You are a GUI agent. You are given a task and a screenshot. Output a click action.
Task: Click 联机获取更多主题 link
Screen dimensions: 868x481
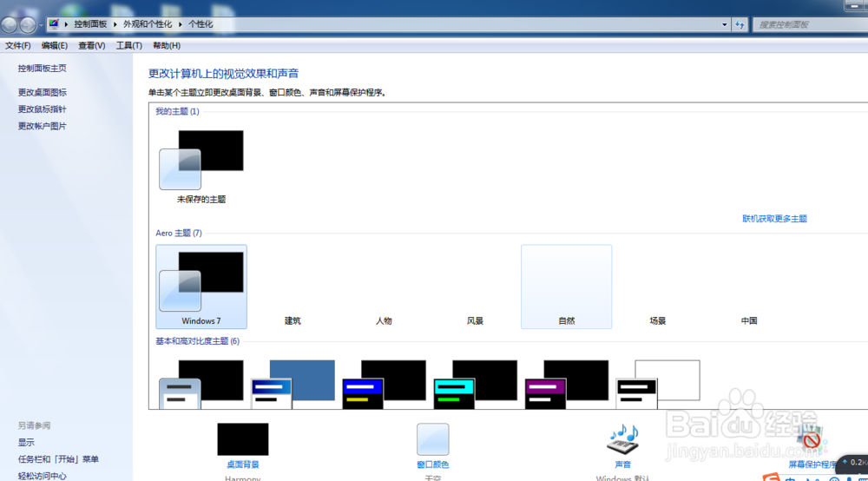[774, 219]
